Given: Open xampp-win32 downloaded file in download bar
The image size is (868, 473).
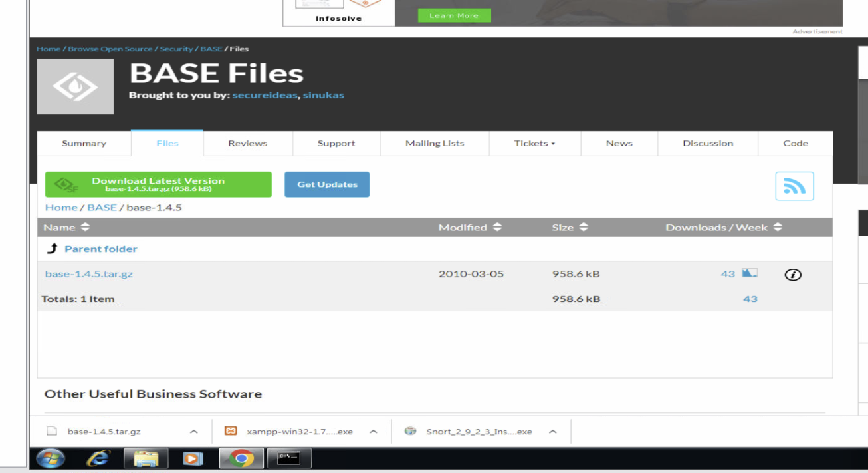Looking at the screenshot, I should point(300,432).
